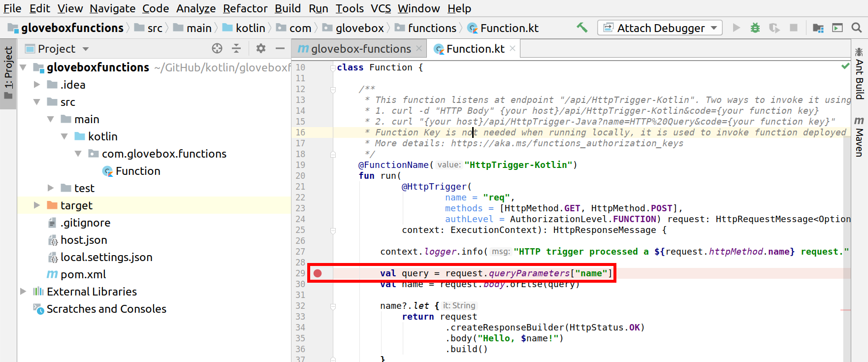This screenshot has width=868, height=362.
Task: Collapse the com.glovebox.functions package arrow
Action: [x=78, y=154]
